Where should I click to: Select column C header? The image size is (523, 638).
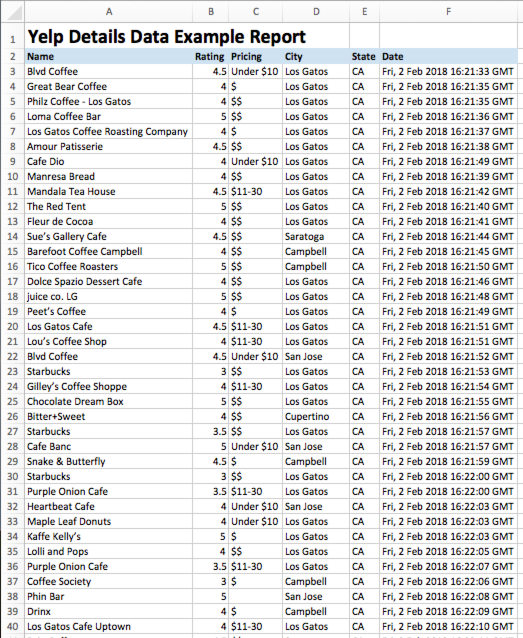click(x=256, y=12)
